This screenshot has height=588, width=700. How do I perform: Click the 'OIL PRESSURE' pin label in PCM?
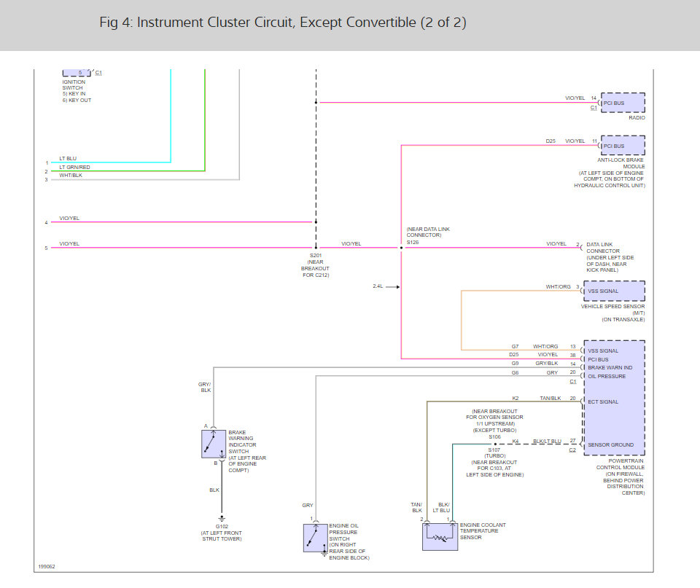(x=606, y=376)
